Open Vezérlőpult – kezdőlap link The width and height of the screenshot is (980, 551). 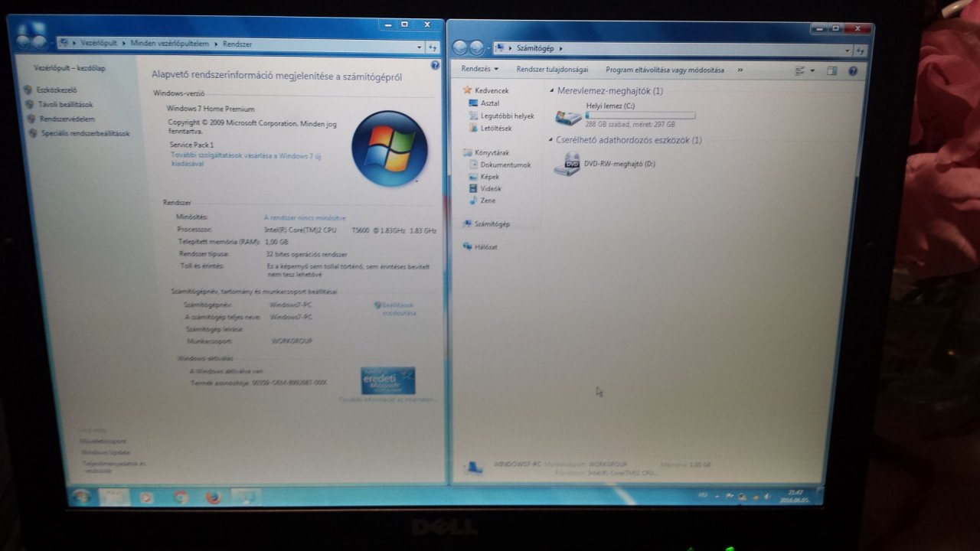pyautogui.click(x=70, y=68)
